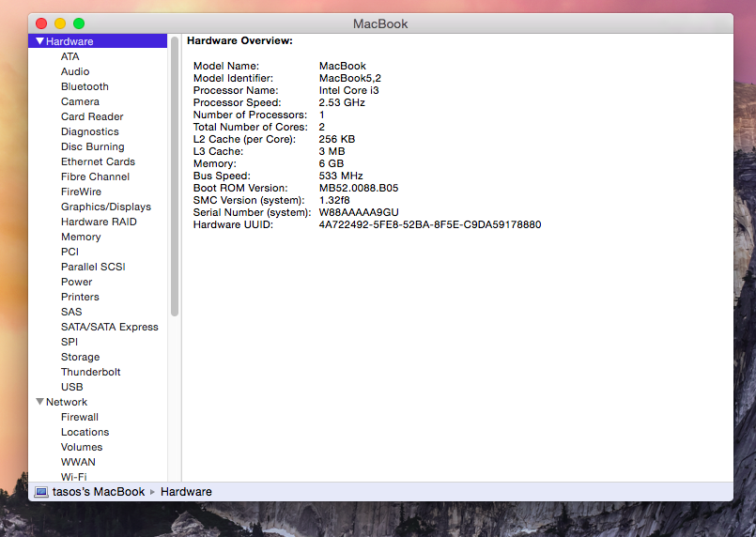This screenshot has width=756, height=537.
Task: Select the Power entry in the sidebar
Action: [77, 282]
